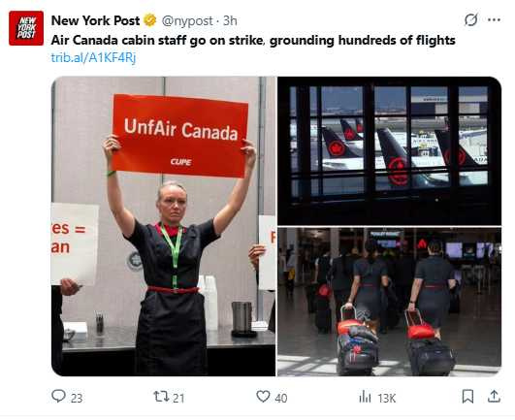The width and height of the screenshot is (515, 420).
Task: Open the reply icon with 23 comments
Action: 59,396
